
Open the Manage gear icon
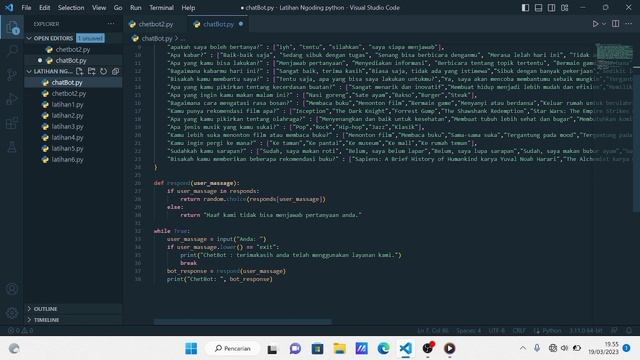pyautogui.click(x=12, y=313)
